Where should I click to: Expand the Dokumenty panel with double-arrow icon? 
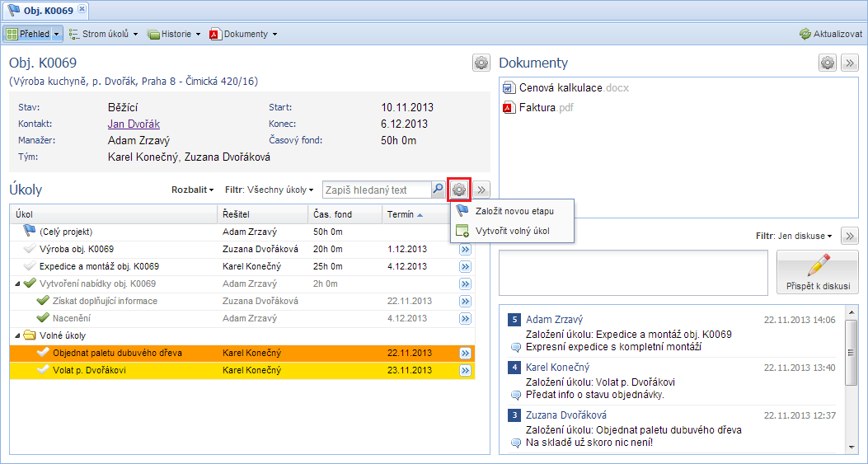pos(849,63)
